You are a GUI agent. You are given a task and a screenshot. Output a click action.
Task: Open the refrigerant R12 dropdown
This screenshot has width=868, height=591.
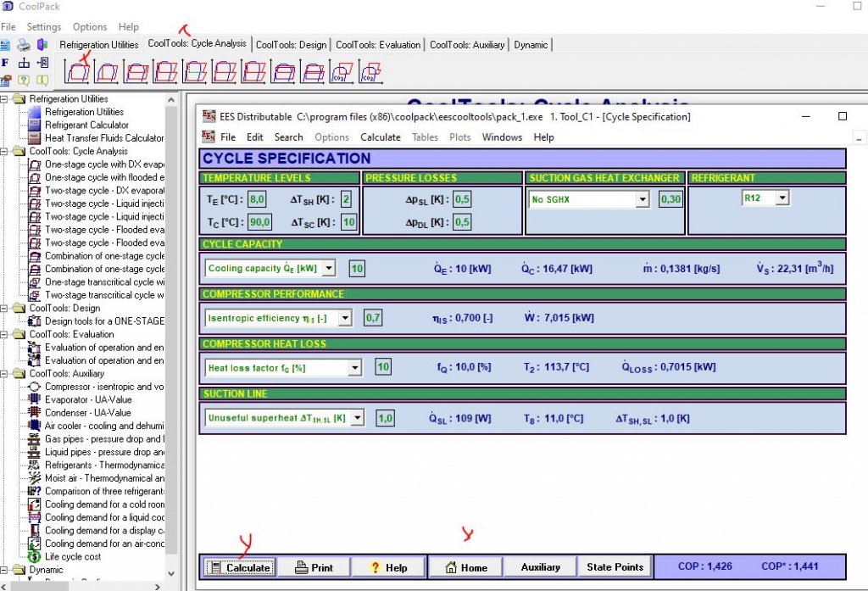point(782,198)
